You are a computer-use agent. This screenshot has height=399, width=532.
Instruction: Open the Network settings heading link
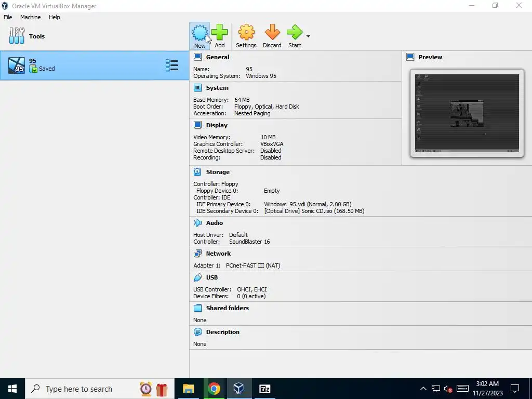pos(218,254)
